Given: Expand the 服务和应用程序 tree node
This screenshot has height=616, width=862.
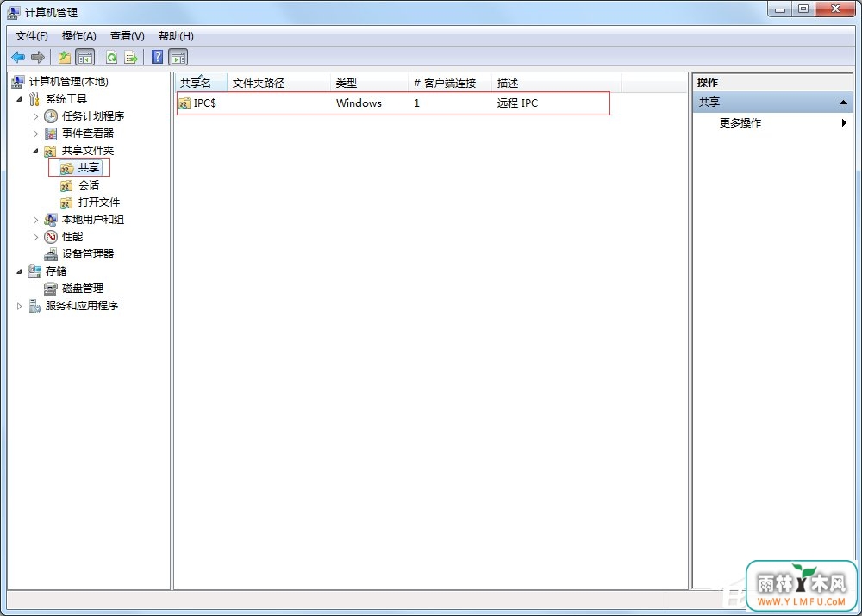Looking at the screenshot, I should pyautogui.click(x=19, y=306).
